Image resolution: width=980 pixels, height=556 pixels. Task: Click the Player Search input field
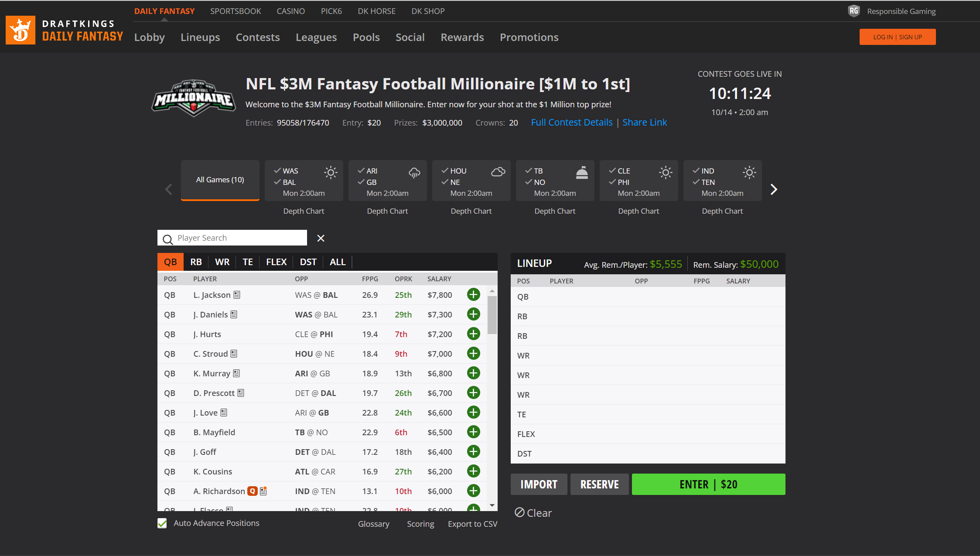pos(232,238)
